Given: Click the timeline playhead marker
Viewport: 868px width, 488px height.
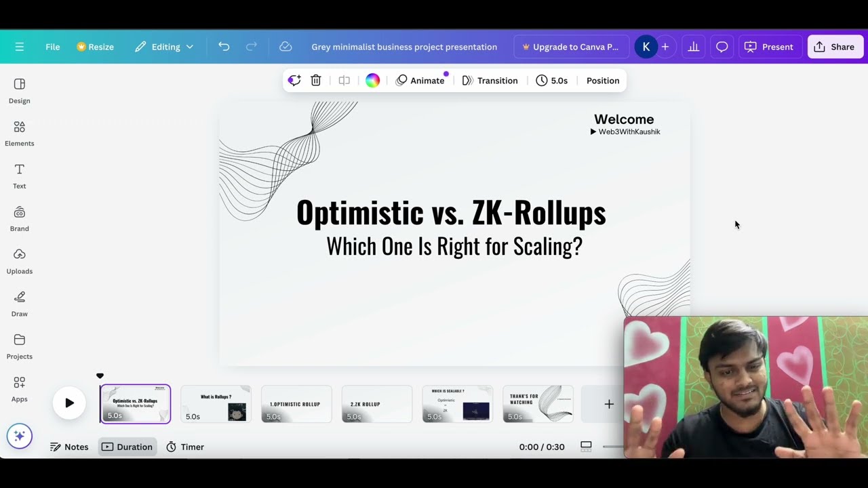Looking at the screenshot, I should (100, 376).
